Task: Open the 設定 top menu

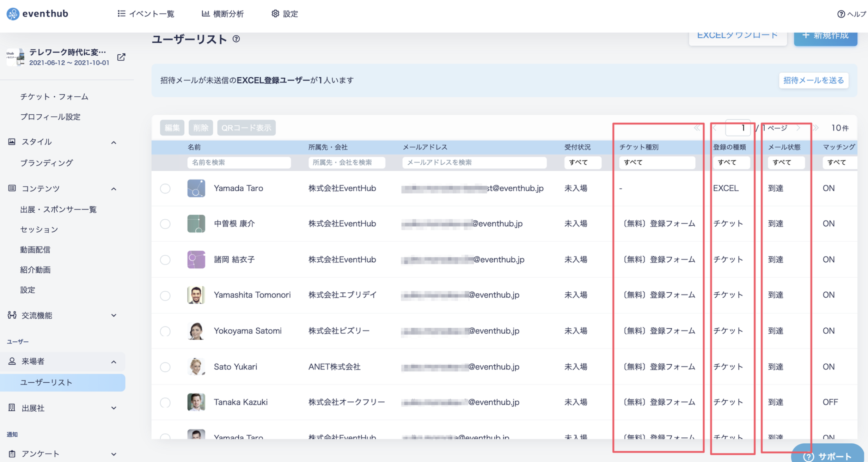Action: click(x=285, y=14)
